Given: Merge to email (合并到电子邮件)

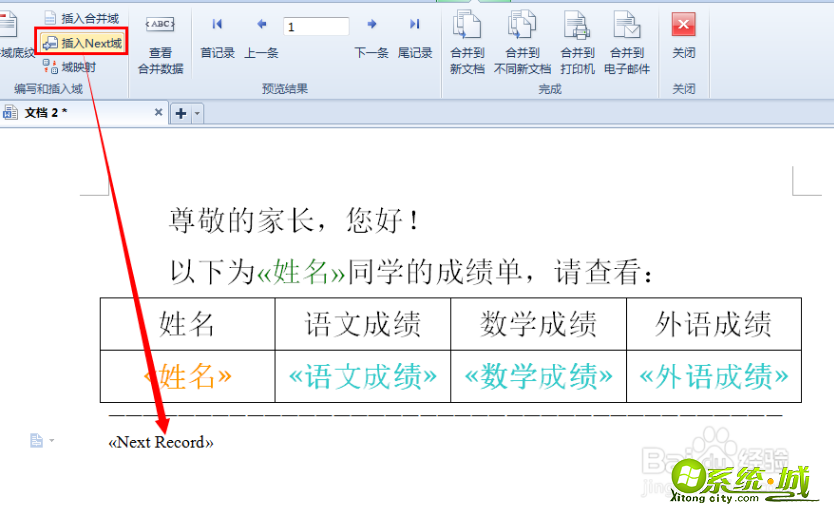Looking at the screenshot, I should [627, 43].
